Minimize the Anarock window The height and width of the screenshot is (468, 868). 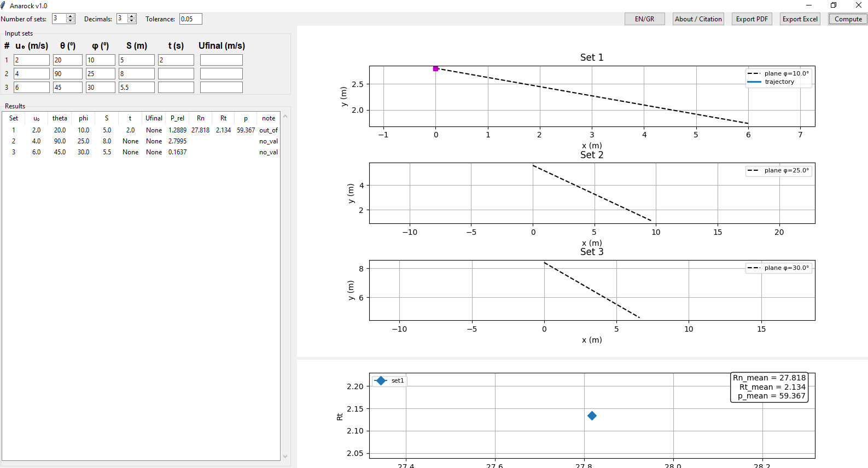tap(808, 5)
